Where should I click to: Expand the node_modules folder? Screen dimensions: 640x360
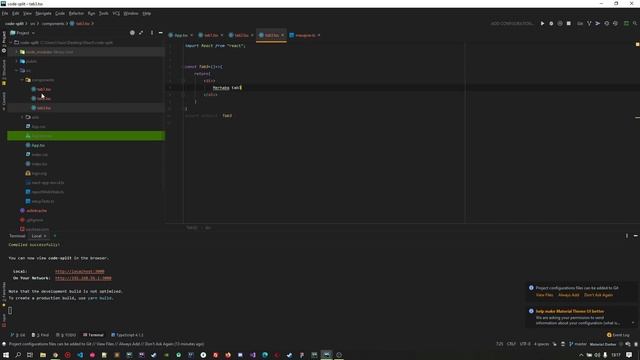tap(17, 52)
